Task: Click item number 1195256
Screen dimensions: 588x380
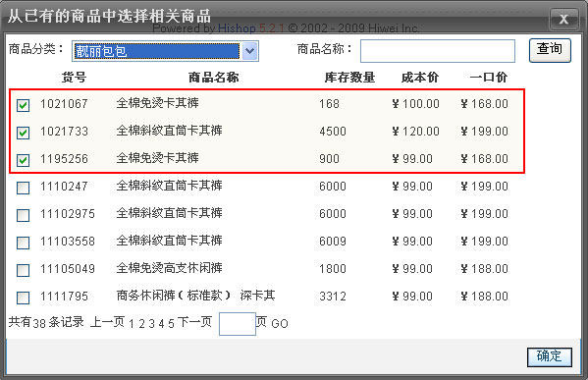Action: tap(64, 159)
